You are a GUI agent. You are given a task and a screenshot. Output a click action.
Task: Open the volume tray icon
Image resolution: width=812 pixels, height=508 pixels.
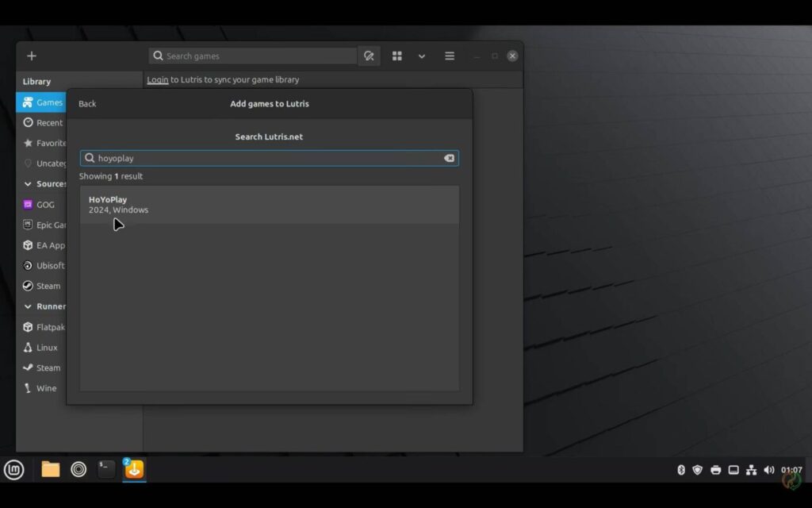click(769, 470)
